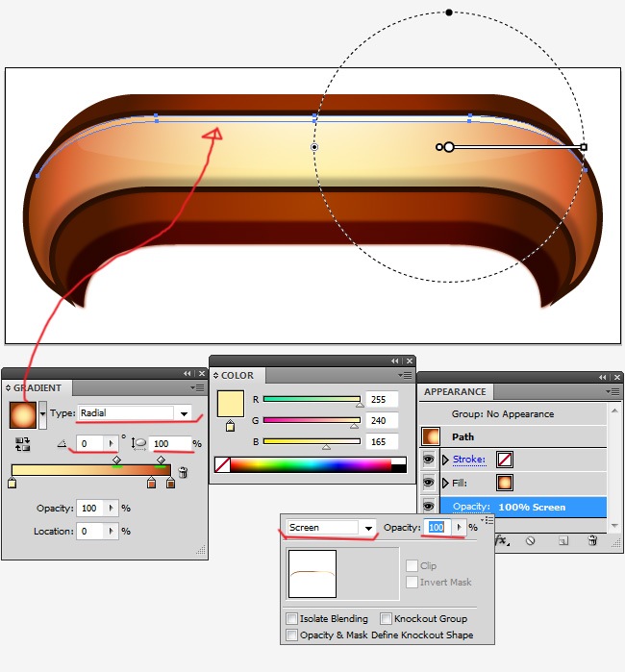
Task: Click the G value field showing 240
Action: (x=382, y=420)
